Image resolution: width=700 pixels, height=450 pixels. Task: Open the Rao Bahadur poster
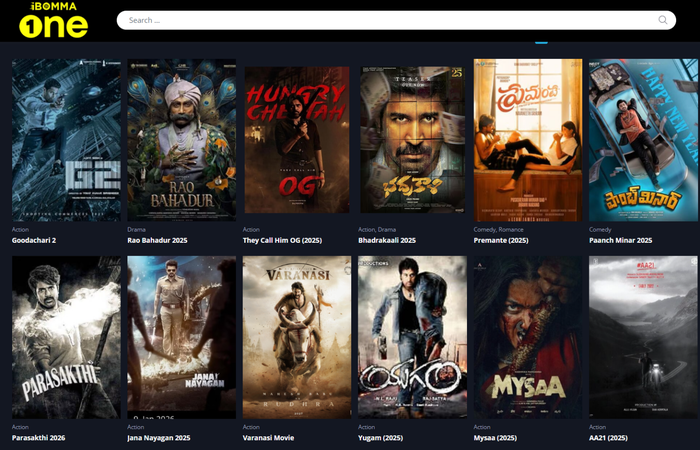[182, 140]
